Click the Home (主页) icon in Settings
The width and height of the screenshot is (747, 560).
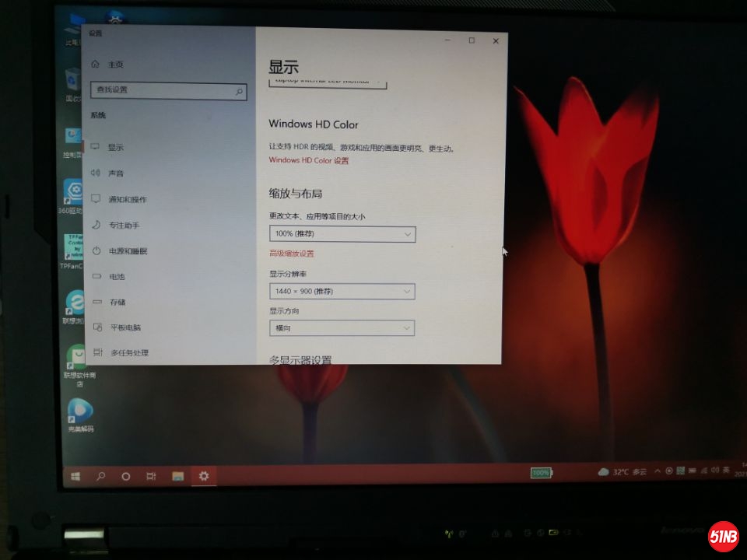click(x=95, y=65)
